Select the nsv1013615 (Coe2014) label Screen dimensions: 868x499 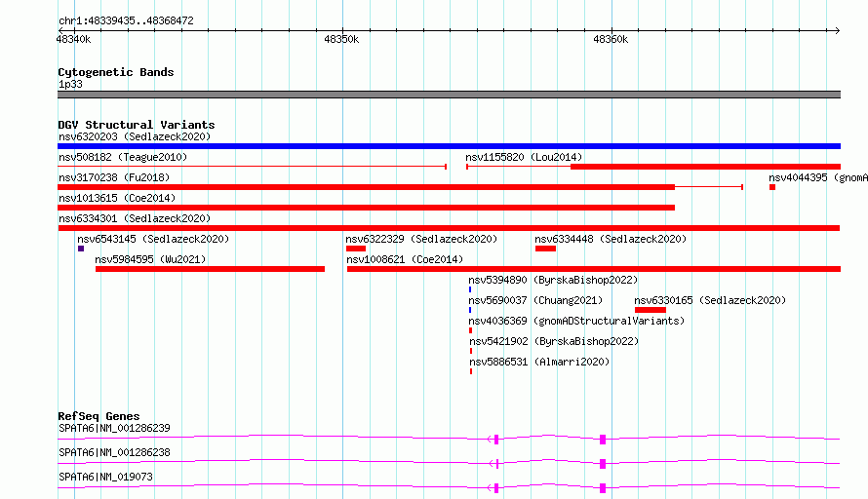point(119,198)
